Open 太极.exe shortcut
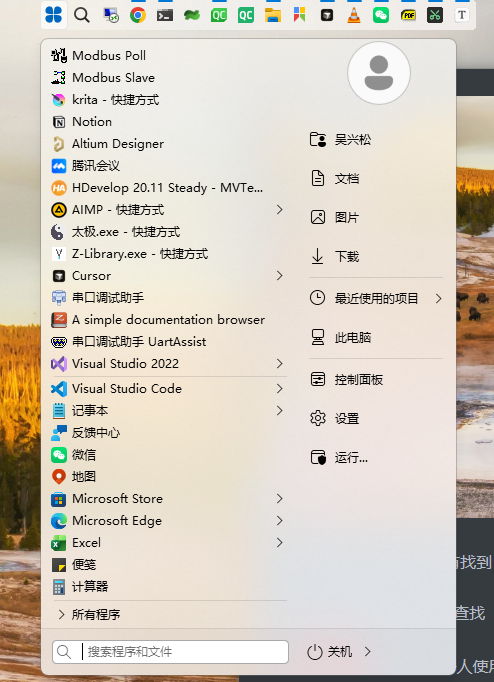494x682 pixels. click(x=168, y=232)
